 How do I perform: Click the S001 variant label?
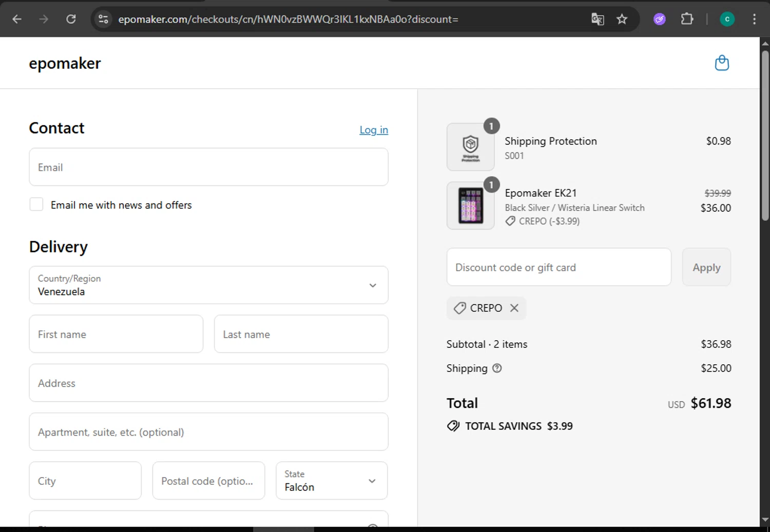[514, 156]
